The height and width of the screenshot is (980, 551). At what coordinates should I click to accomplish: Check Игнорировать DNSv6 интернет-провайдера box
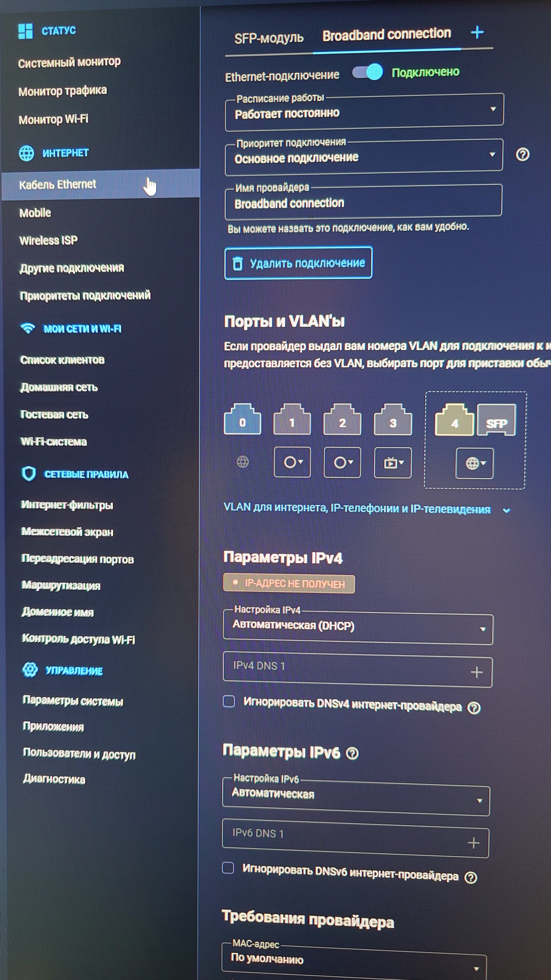tap(228, 868)
